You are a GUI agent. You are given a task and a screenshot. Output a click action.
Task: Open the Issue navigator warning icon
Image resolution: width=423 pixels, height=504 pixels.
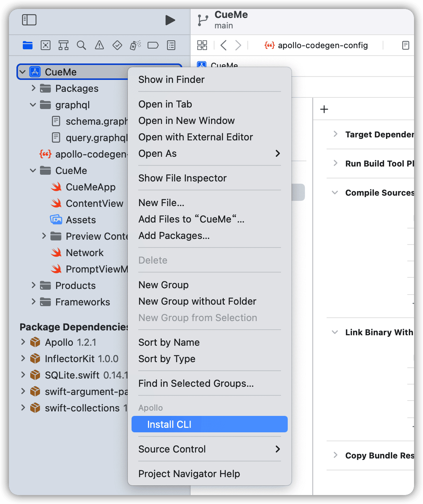tap(99, 46)
